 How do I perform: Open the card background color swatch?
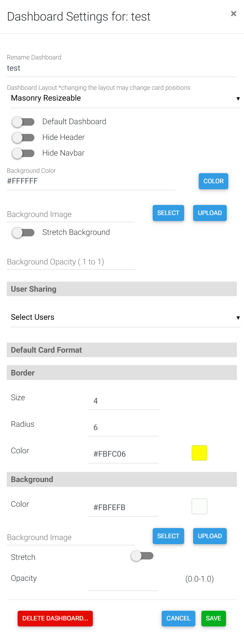(x=199, y=506)
